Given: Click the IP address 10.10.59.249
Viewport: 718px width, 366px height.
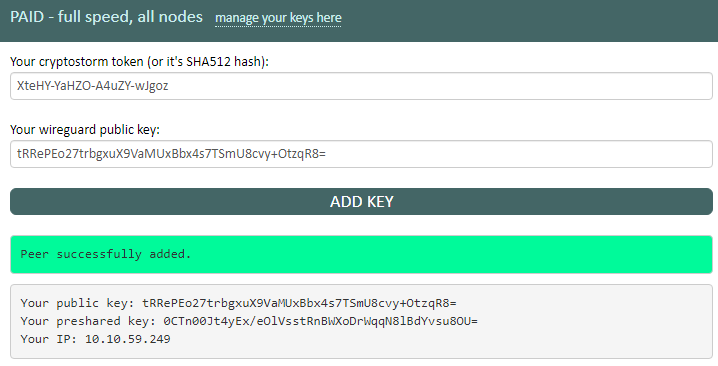Looking at the screenshot, I should point(128,339).
